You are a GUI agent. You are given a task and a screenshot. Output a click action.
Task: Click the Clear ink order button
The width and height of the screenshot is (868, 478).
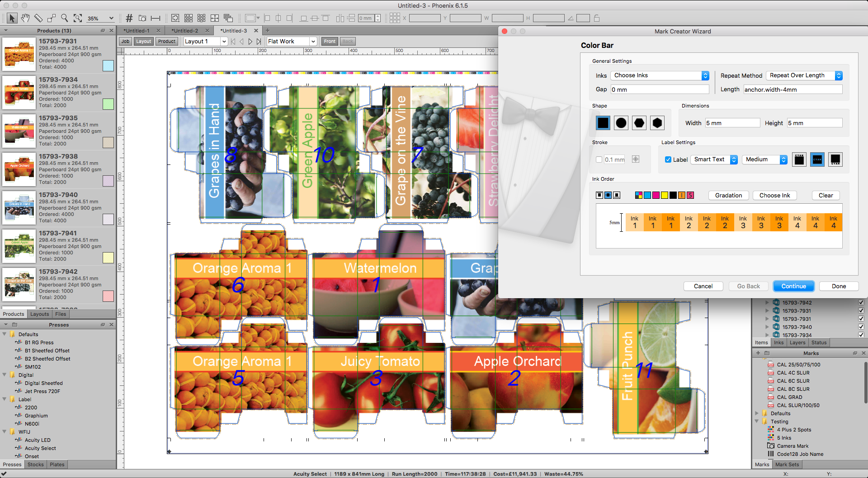pos(826,195)
